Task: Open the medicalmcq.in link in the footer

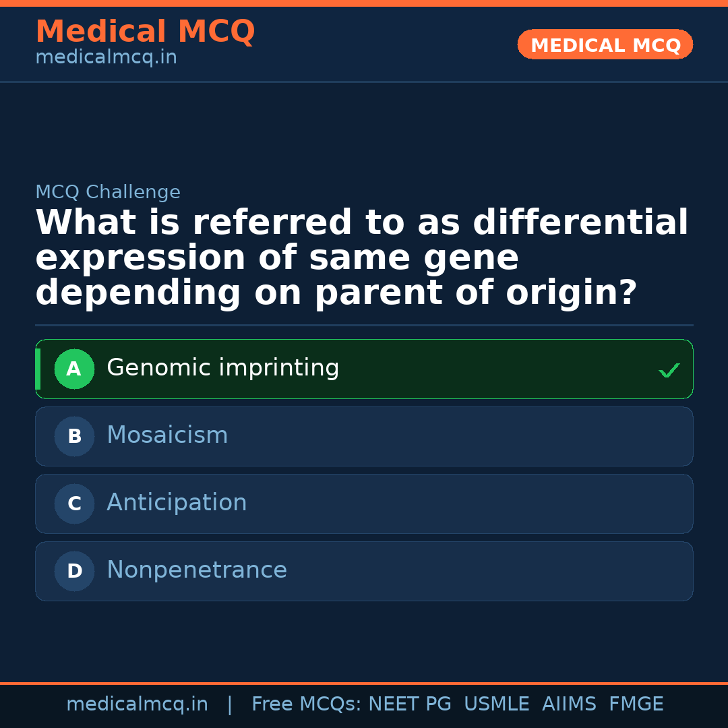Action: tap(137, 704)
